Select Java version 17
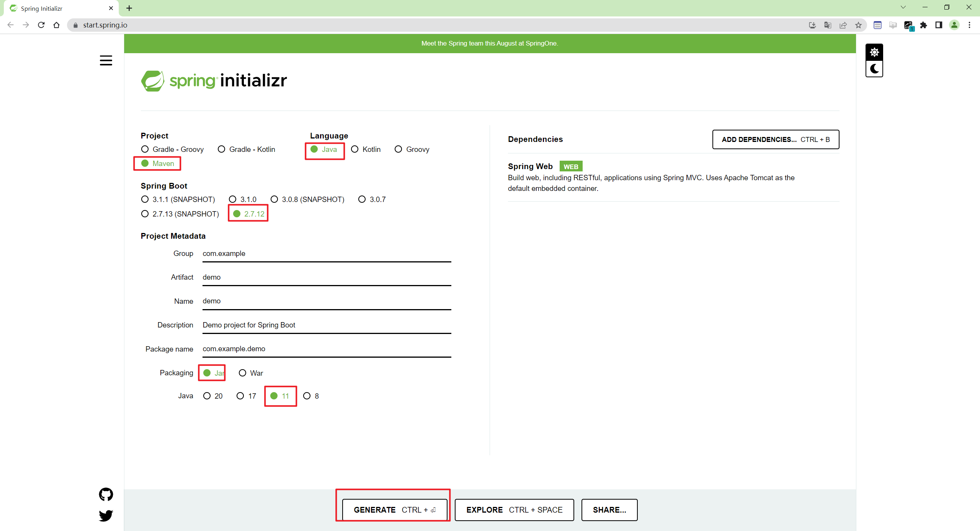The height and width of the screenshot is (531, 980). tap(246, 396)
